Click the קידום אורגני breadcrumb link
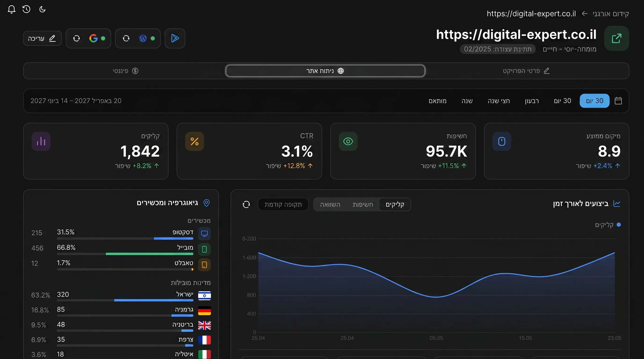 (611, 14)
